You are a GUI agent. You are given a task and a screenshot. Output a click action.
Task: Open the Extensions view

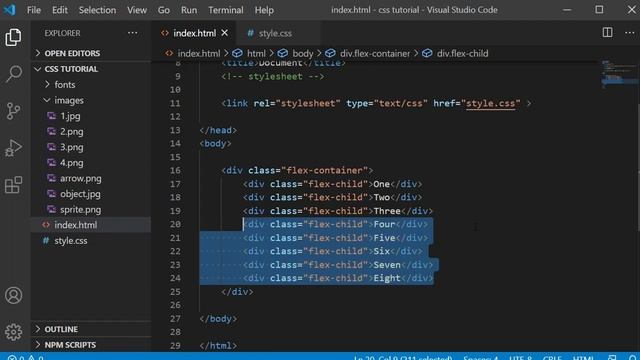13,185
